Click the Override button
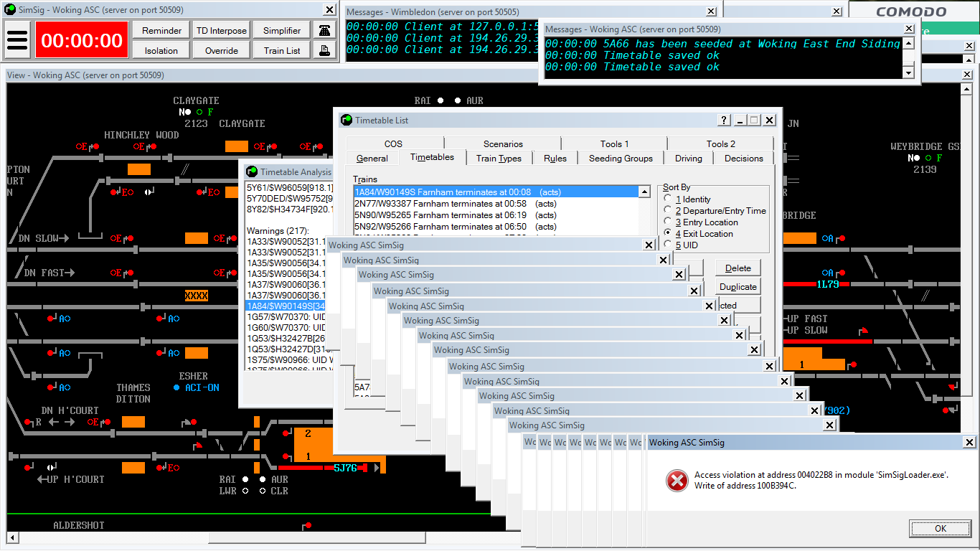This screenshot has height=551, width=980. (222, 50)
